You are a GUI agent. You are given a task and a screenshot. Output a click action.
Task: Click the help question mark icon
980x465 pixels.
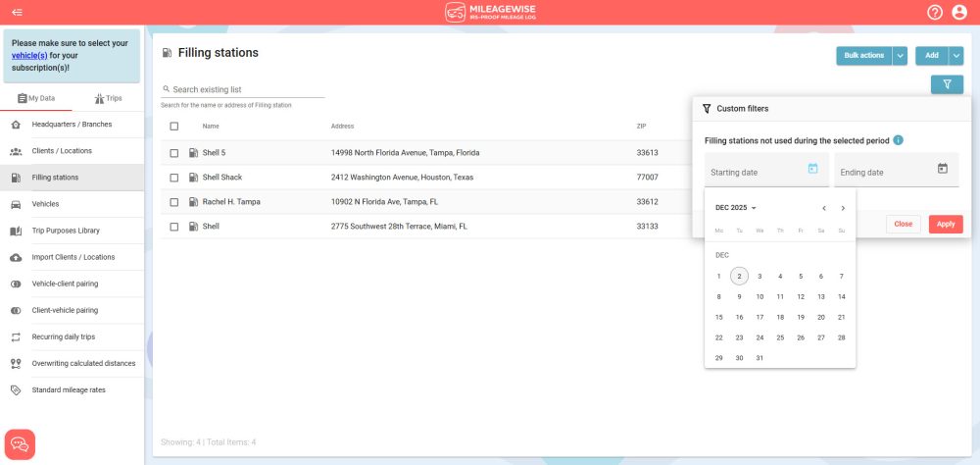click(x=935, y=13)
